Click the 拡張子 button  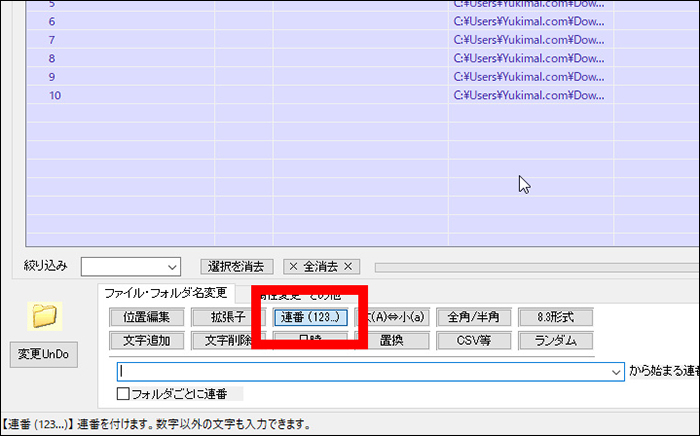pos(227,317)
